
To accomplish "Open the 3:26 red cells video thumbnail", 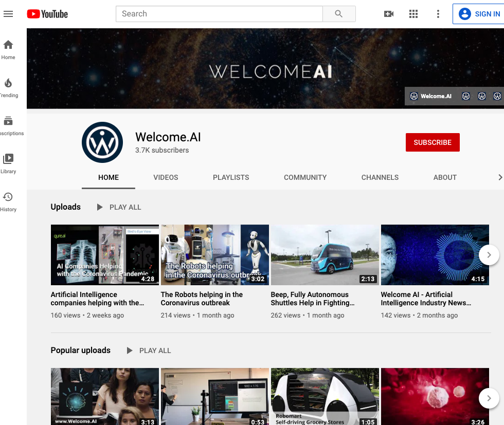I will (x=435, y=396).
